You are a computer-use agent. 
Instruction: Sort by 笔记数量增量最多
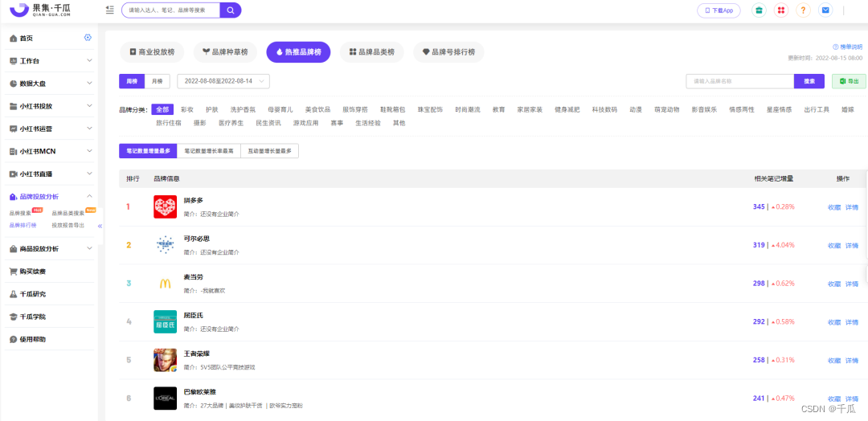[x=148, y=151]
